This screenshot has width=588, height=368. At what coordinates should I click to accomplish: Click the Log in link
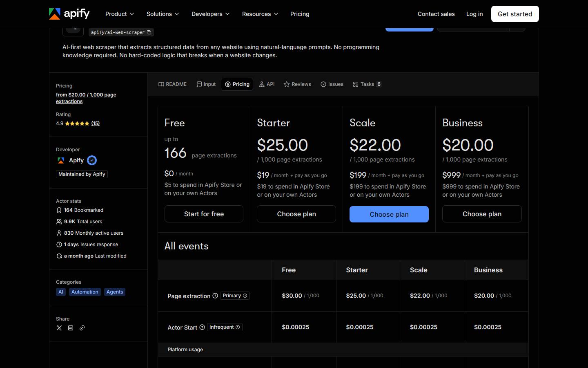point(474,14)
